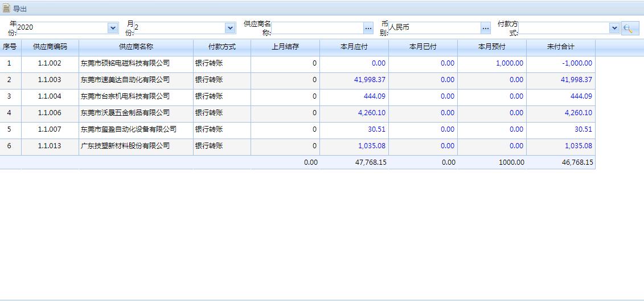
Task: Open the 付款方式 filter dropdown arrow
Action: click(x=614, y=28)
